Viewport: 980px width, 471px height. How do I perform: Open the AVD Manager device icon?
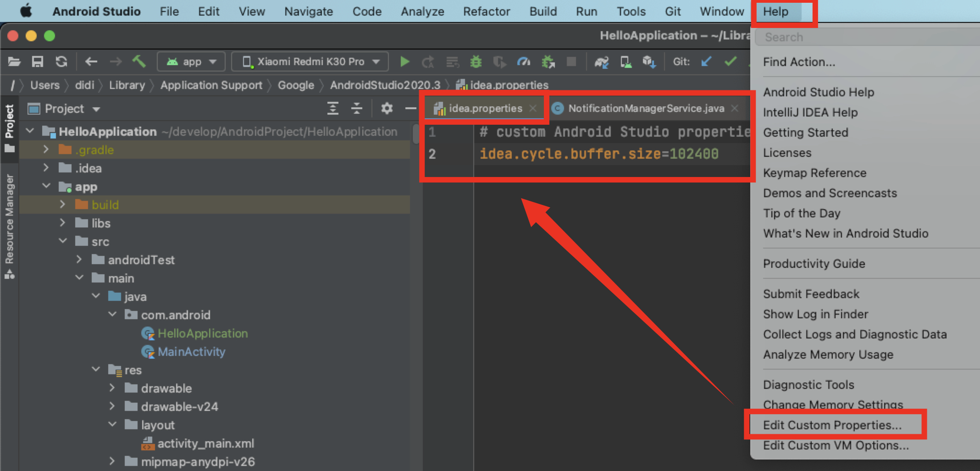[626, 62]
